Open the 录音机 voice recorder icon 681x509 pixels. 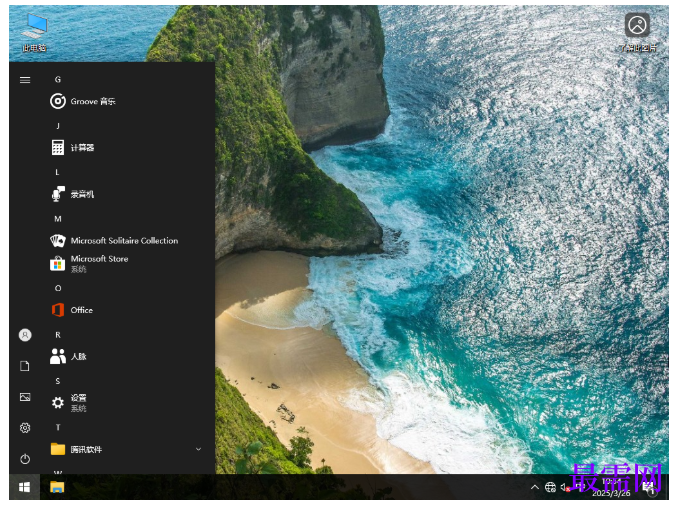click(58, 194)
